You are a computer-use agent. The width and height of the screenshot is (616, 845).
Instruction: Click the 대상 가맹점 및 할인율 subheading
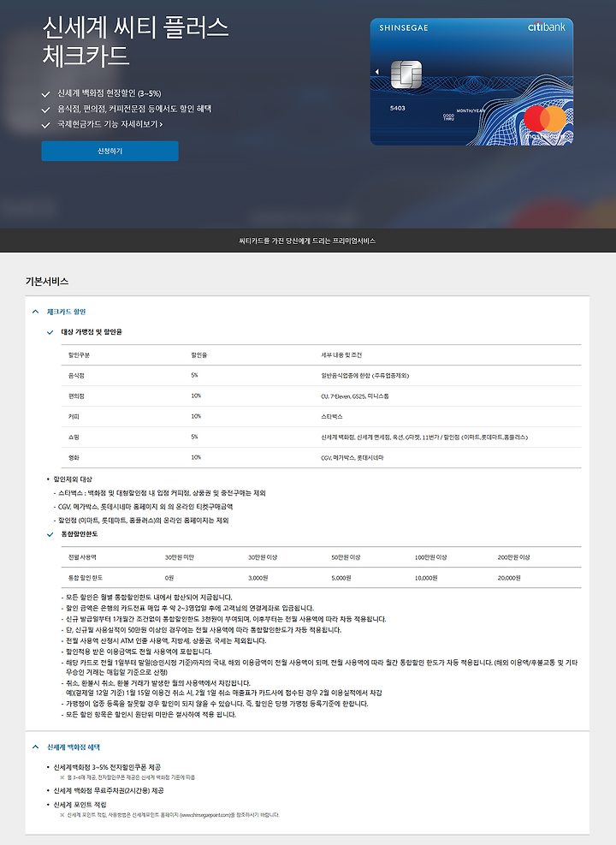point(92,332)
